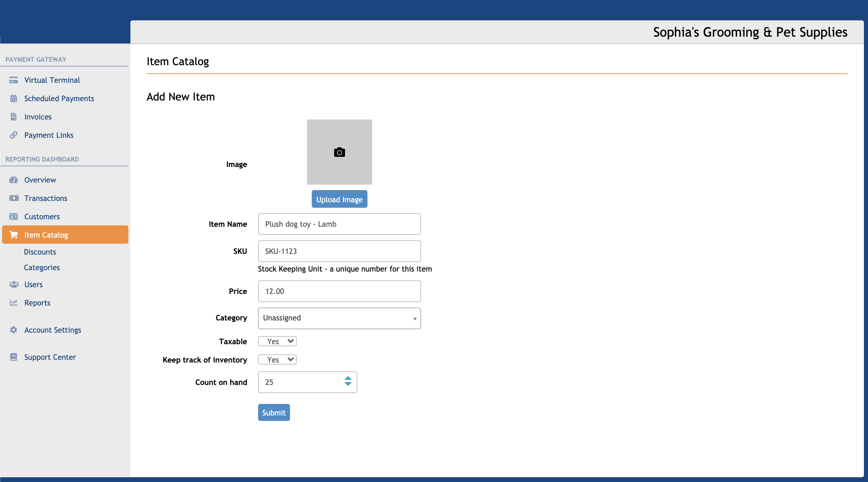Change Keep track of inventory to No
Viewport: 868px width, 482px height.
[x=277, y=359]
